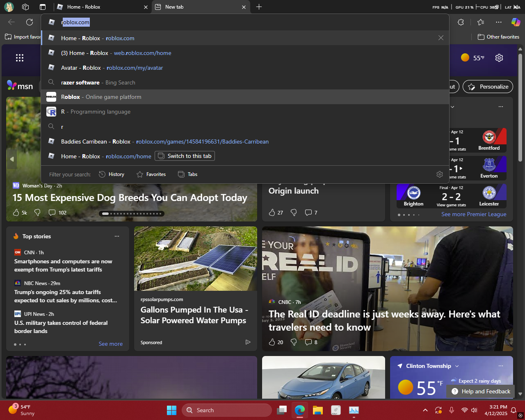Open See more in Top stories
This screenshot has width=525, height=420.
tap(111, 344)
